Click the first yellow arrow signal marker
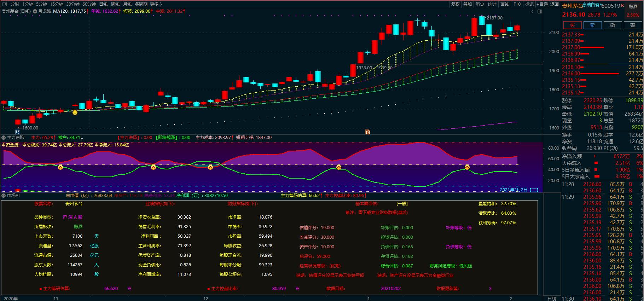This screenshot has width=644, height=301. point(60,167)
